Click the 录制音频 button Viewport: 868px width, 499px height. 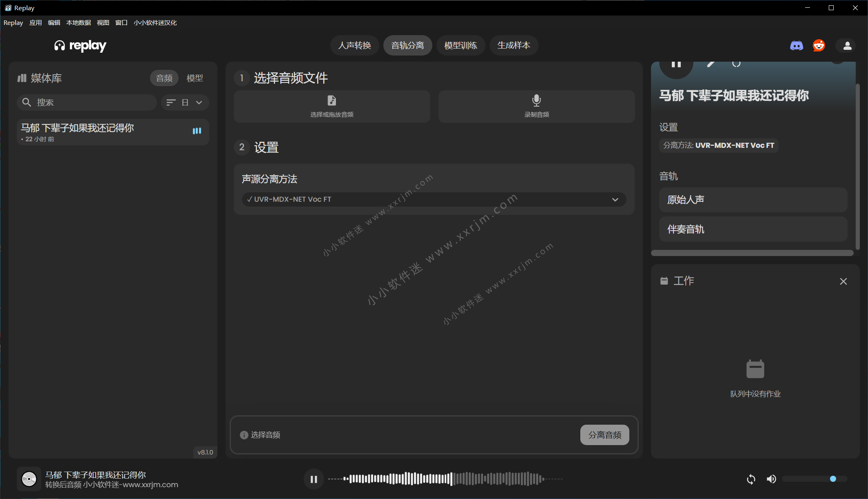tap(537, 107)
